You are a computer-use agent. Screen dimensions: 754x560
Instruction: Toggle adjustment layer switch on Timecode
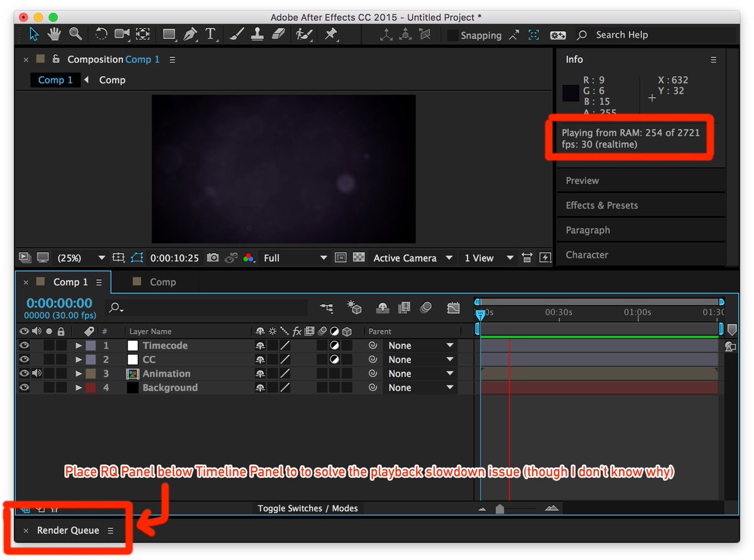coord(335,346)
